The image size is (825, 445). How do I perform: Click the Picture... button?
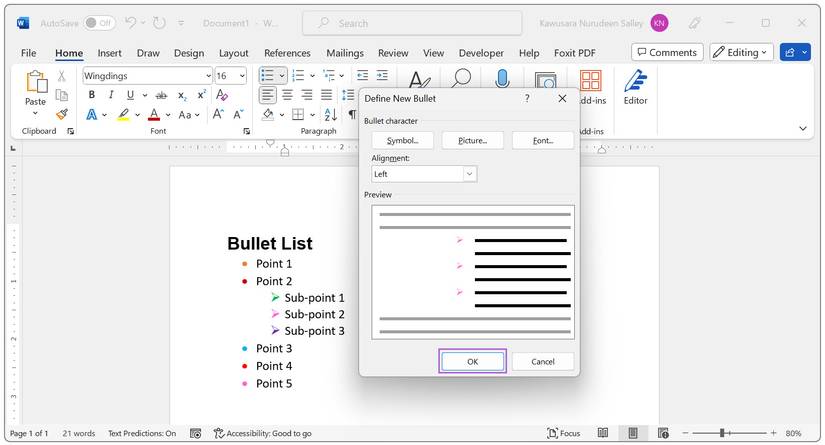(x=472, y=140)
